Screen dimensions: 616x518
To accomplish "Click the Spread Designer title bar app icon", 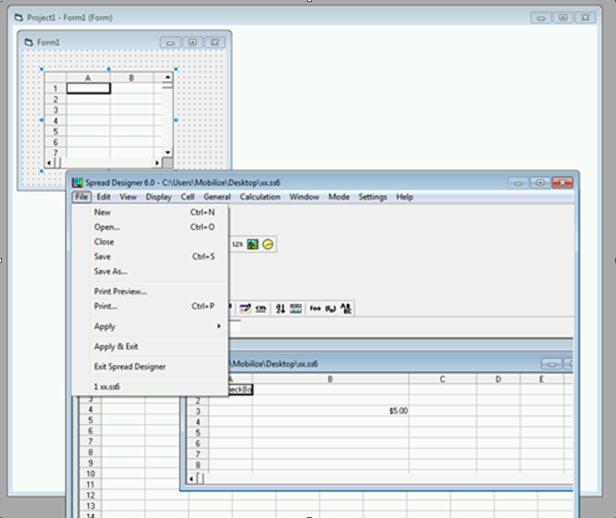I will pyautogui.click(x=77, y=183).
